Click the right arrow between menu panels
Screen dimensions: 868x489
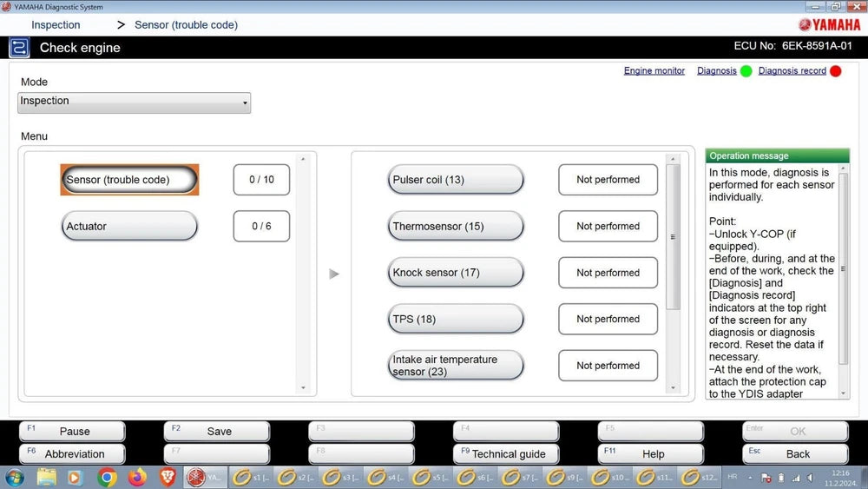click(334, 274)
